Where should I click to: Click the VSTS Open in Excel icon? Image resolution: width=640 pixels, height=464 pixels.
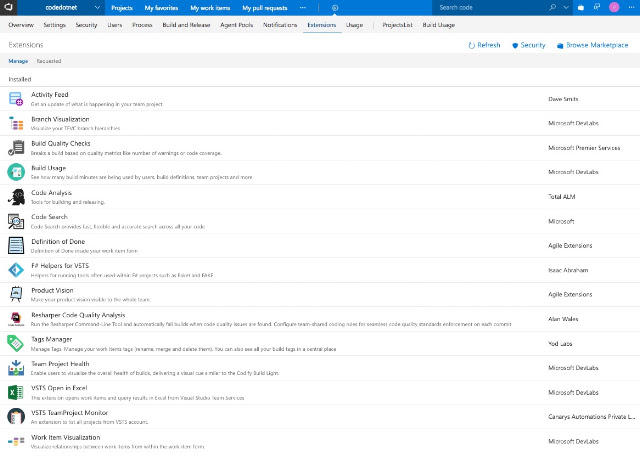point(16,393)
